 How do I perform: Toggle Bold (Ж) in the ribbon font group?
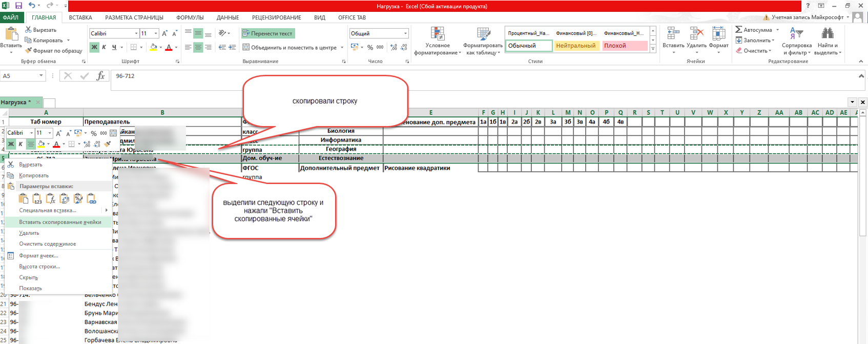tap(94, 47)
